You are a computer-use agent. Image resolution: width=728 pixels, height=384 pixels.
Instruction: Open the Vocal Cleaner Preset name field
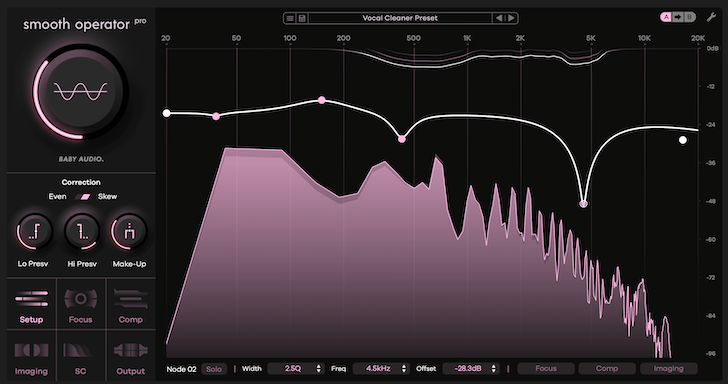point(400,18)
